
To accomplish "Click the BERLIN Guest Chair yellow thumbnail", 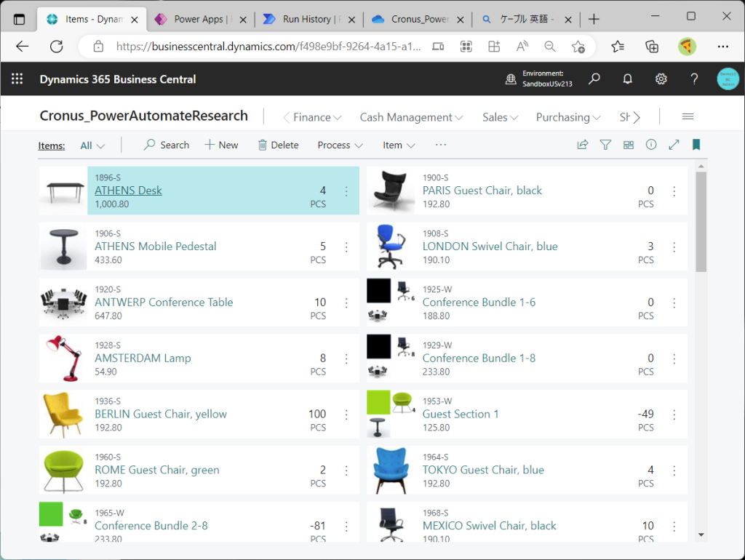I will [x=63, y=415].
